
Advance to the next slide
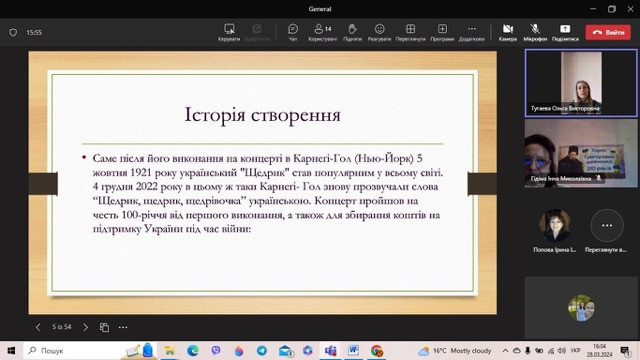[85, 327]
